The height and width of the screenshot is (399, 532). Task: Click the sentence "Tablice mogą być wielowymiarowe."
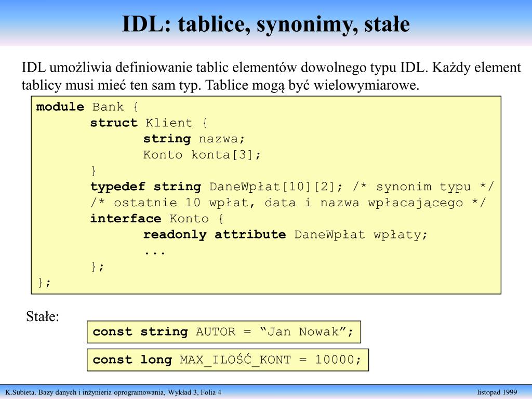312,85
